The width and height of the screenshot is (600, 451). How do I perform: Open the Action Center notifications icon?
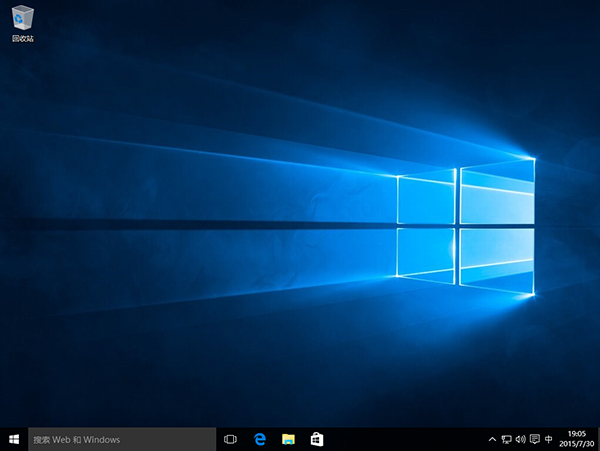click(x=534, y=439)
